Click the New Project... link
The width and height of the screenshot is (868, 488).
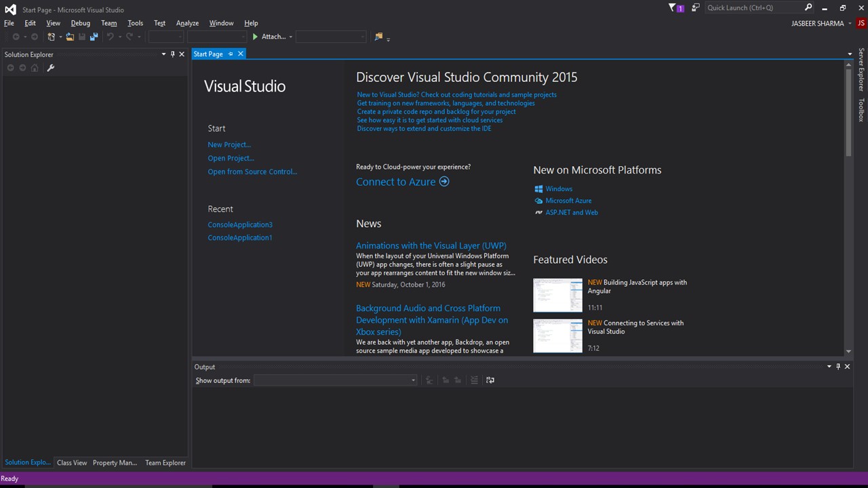coord(229,144)
